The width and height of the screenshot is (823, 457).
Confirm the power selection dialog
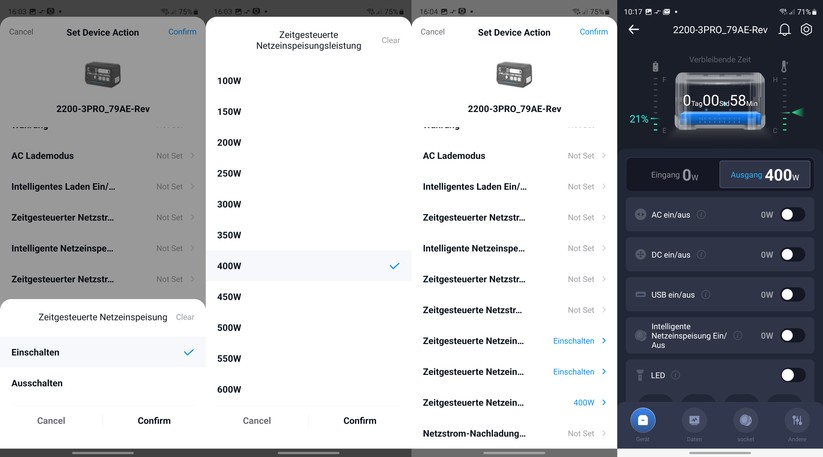pyautogui.click(x=360, y=421)
